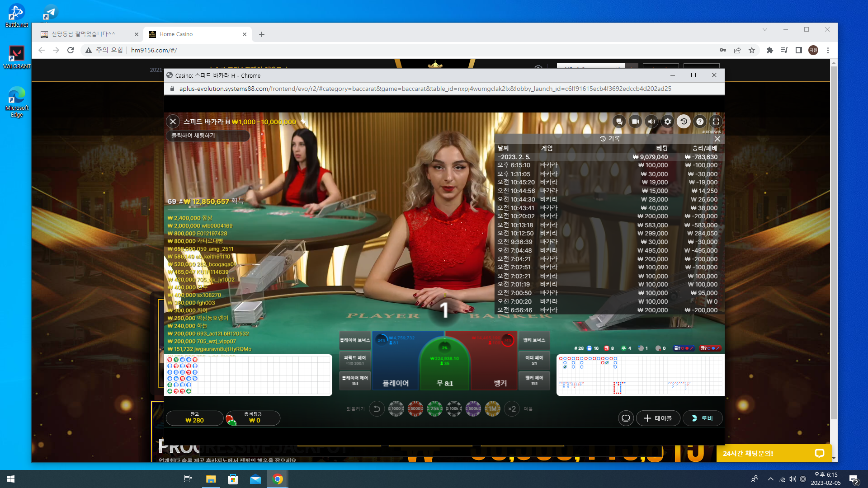Open the chat icon in game toolbar
The image size is (868, 488).
pos(619,122)
